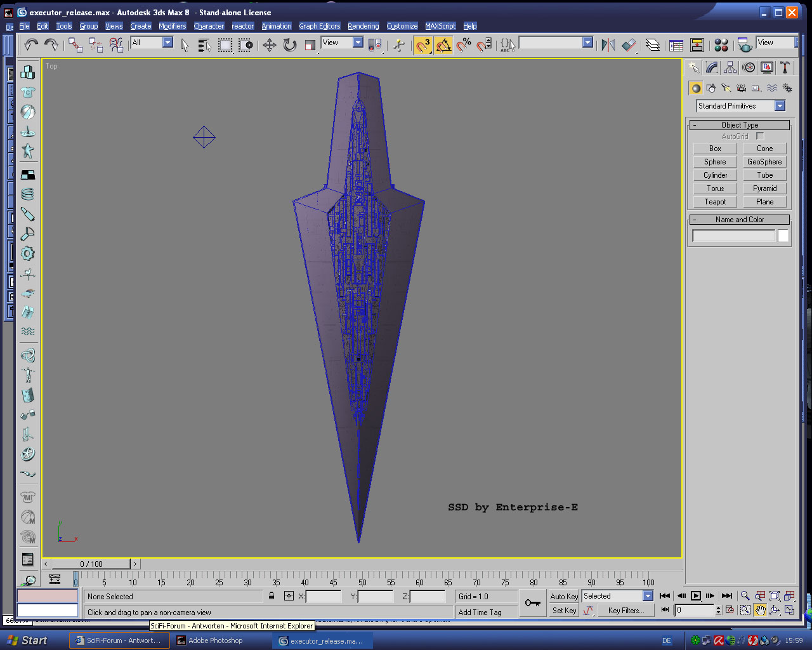Toggle the Selection Lock padlock

(x=272, y=596)
